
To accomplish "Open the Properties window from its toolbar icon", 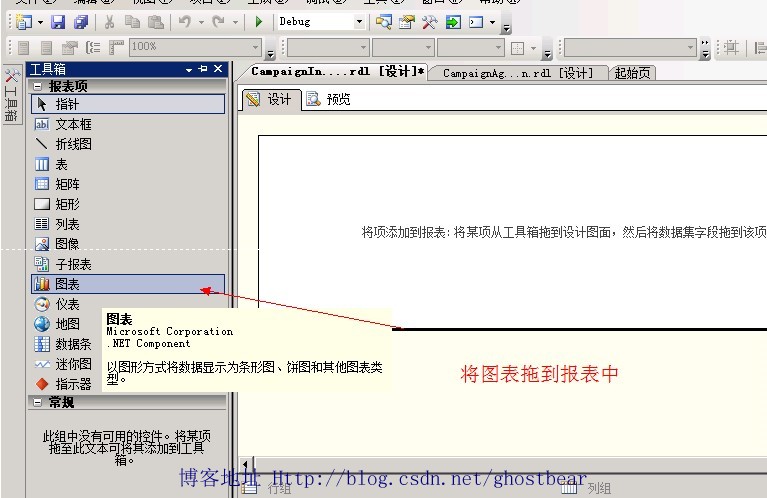I will pos(406,22).
